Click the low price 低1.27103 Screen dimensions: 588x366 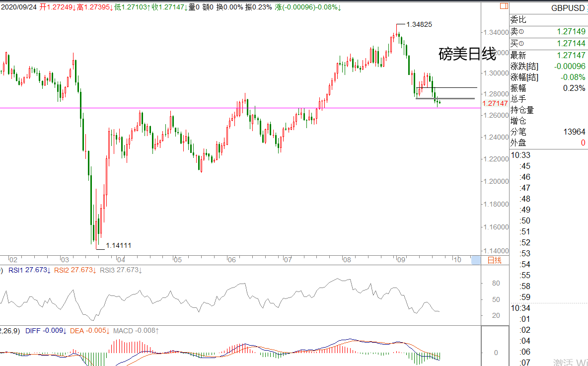pyautogui.click(x=133, y=7)
